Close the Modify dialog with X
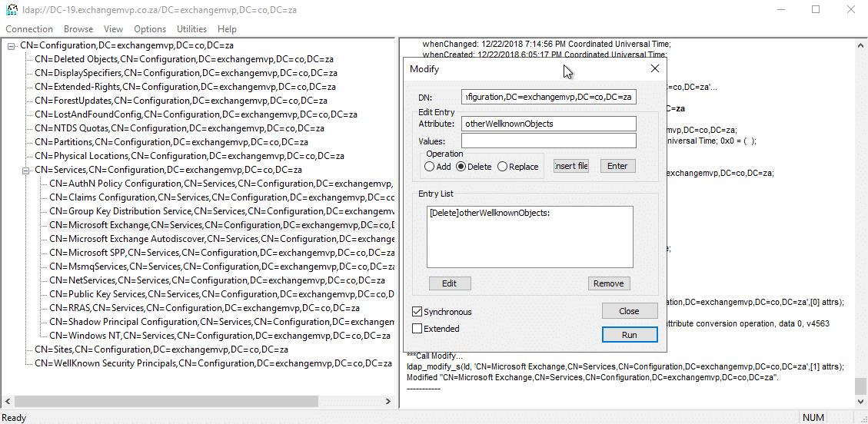 coord(654,68)
